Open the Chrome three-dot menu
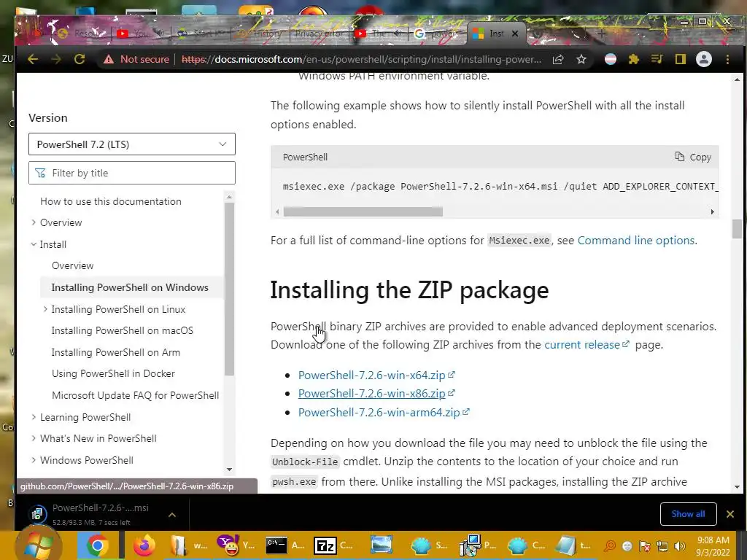 [727, 59]
